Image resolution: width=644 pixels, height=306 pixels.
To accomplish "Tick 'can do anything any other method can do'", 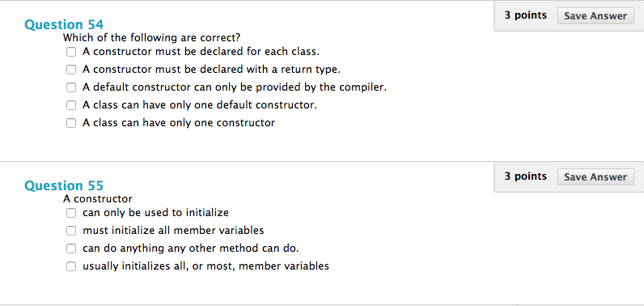I will (x=71, y=249).
